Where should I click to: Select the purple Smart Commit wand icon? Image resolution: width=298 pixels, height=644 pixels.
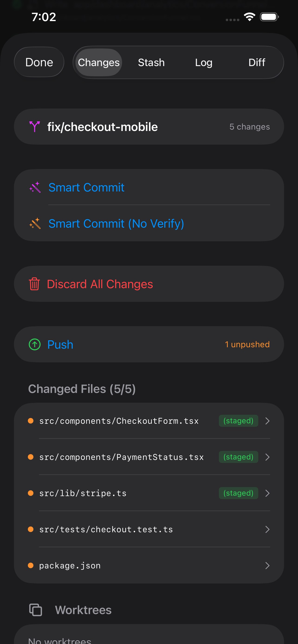(x=35, y=187)
